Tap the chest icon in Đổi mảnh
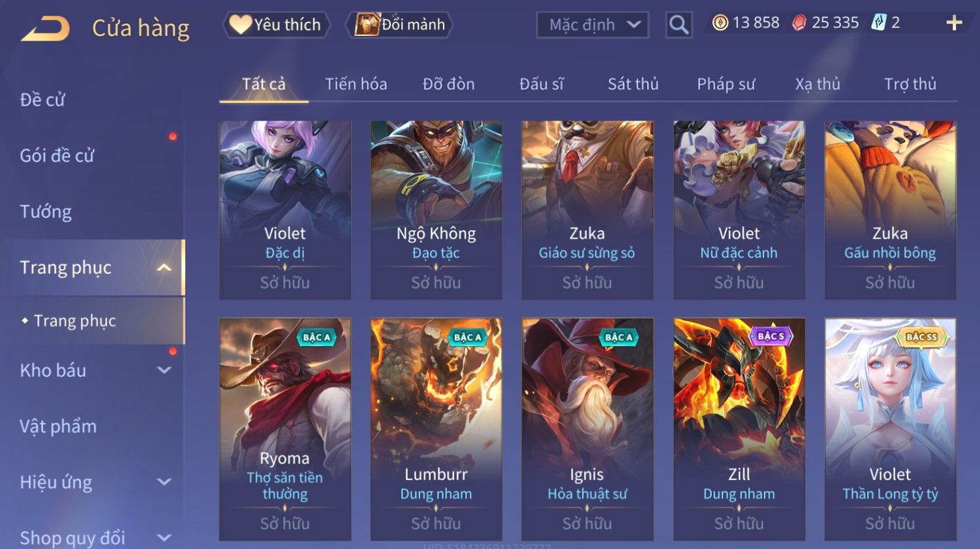 pyautogui.click(x=367, y=25)
